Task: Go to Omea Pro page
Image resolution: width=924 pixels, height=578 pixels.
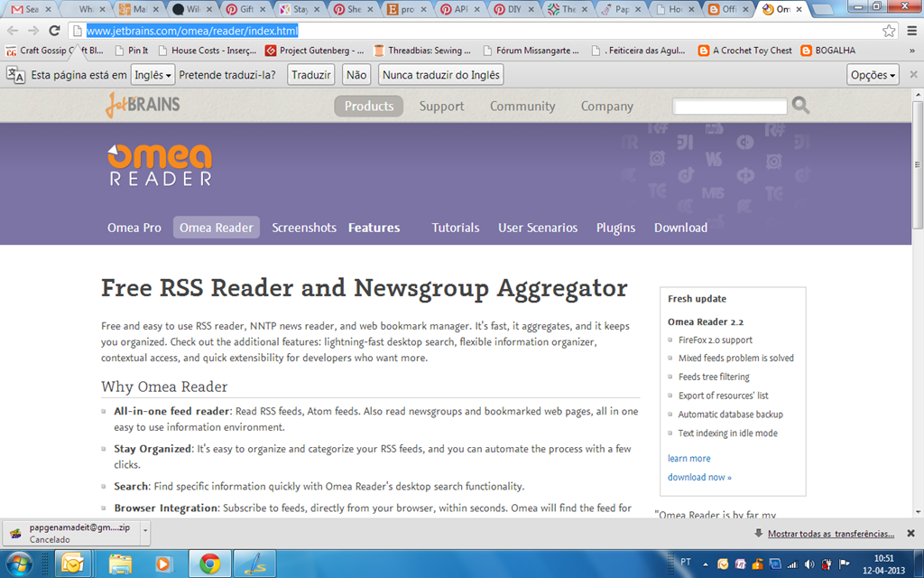Action: pyautogui.click(x=134, y=228)
